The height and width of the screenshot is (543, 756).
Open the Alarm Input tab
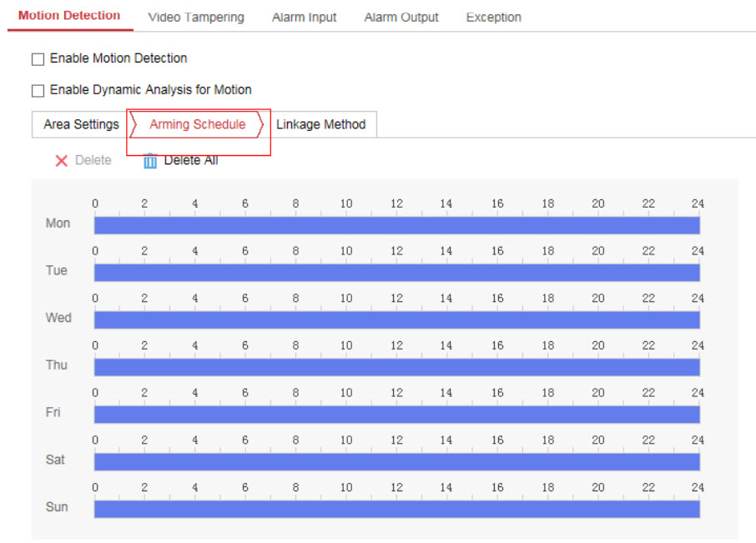(x=304, y=17)
